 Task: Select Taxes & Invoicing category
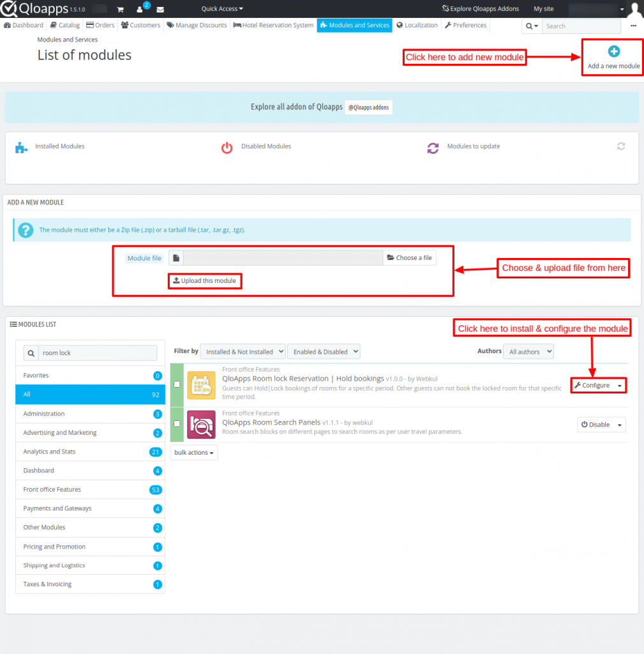(90, 584)
